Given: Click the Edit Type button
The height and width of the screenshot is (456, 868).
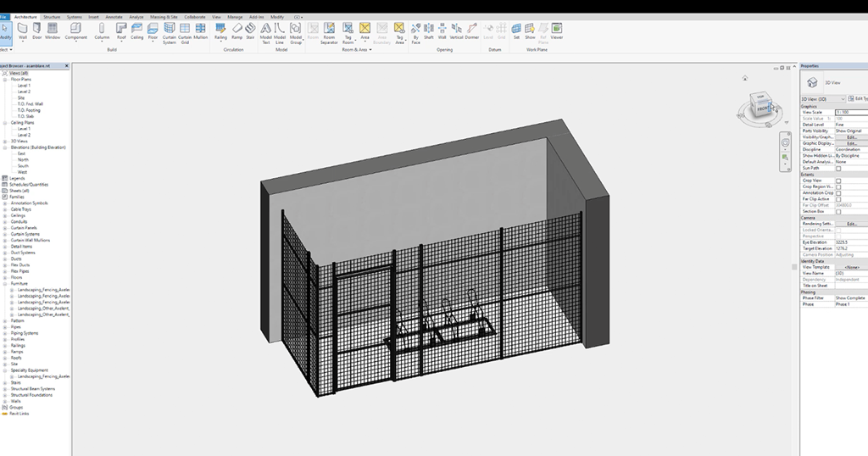Looking at the screenshot, I should point(858,98).
